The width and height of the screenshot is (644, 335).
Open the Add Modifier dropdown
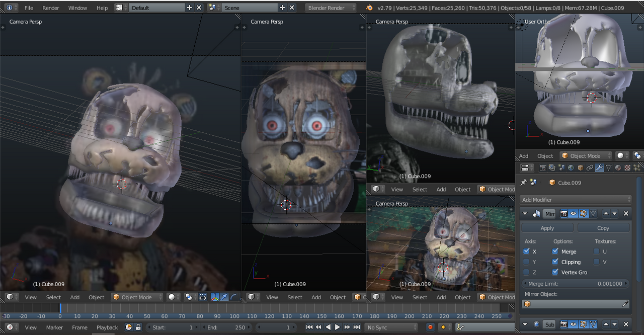click(576, 200)
